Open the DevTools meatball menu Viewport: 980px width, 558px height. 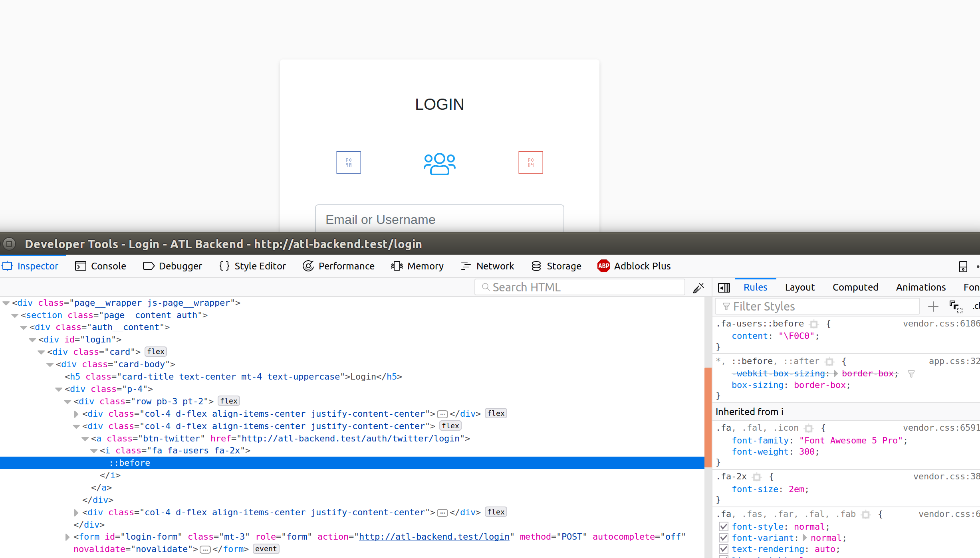[978, 267]
